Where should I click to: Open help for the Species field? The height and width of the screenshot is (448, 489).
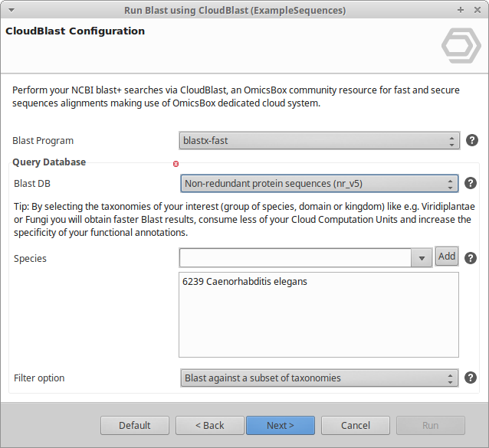coord(471,258)
